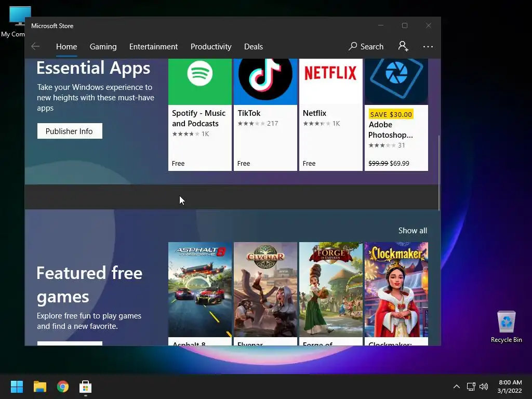Open the Windows Start menu
This screenshot has height=399, width=532.
click(17, 387)
